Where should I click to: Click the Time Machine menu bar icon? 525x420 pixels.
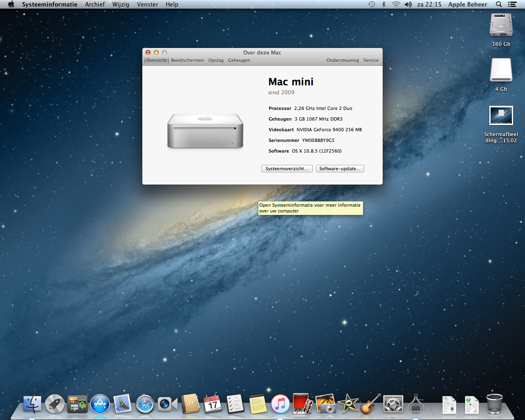[x=372, y=5]
